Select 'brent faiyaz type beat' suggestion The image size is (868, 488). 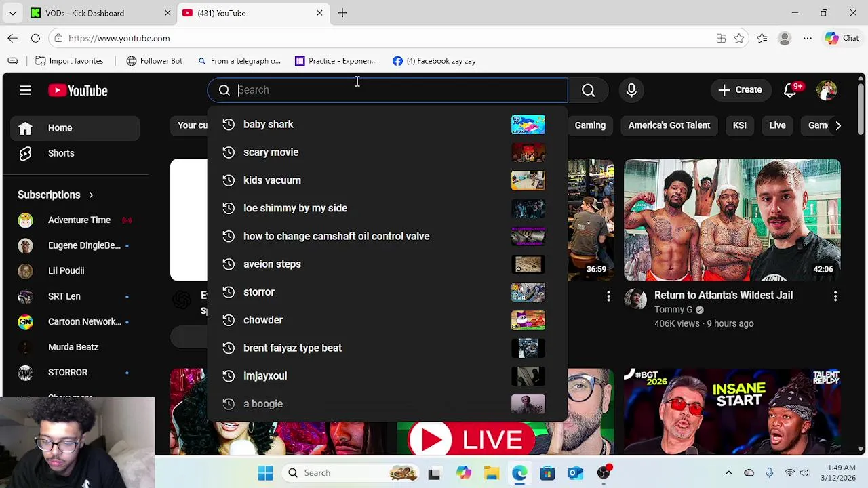click(x=387, y=348)
